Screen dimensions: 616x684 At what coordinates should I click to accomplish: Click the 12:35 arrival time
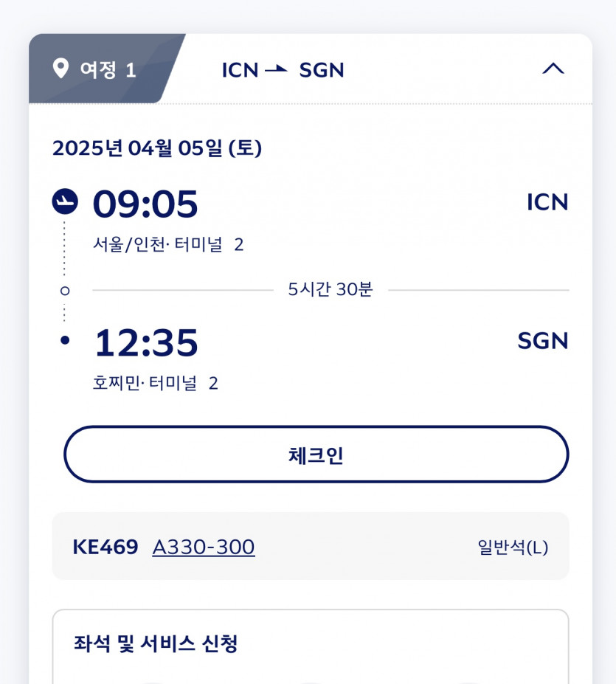pos(146,343)
